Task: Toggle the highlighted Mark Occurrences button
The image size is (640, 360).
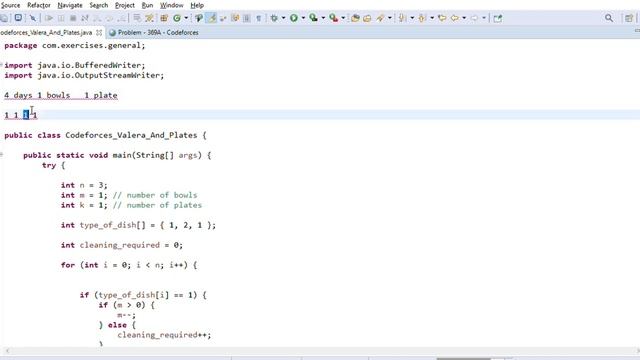Action: coord(211,18)
